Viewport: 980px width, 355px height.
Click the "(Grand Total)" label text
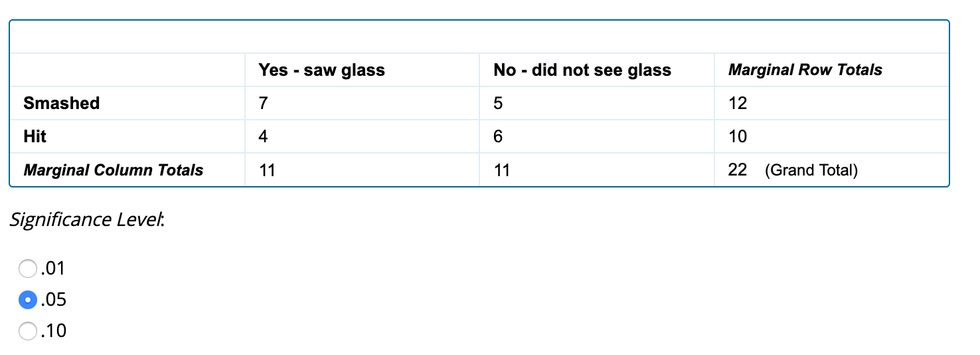click(x=811, y=170)
